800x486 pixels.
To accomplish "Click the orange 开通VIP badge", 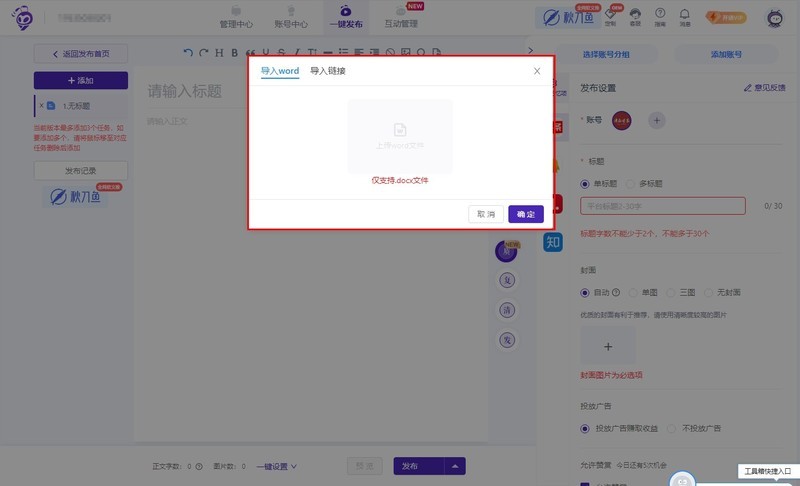I will 726,17.
